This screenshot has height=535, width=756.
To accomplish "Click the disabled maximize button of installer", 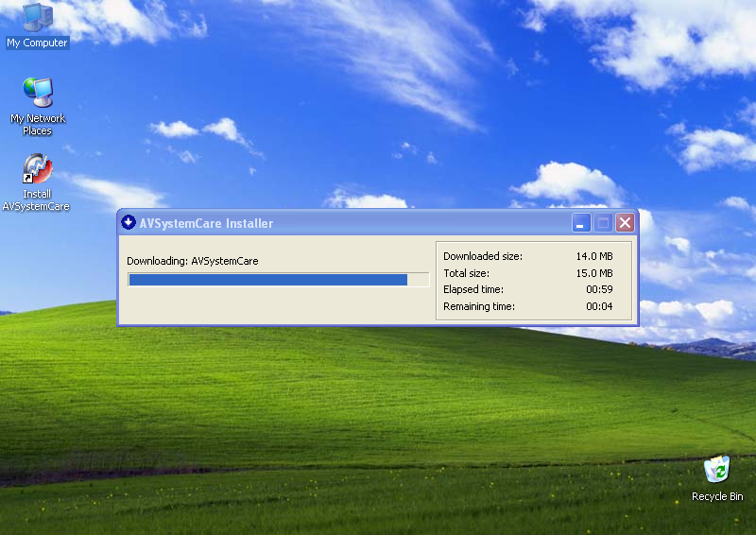I will click(x=603, y=223).
